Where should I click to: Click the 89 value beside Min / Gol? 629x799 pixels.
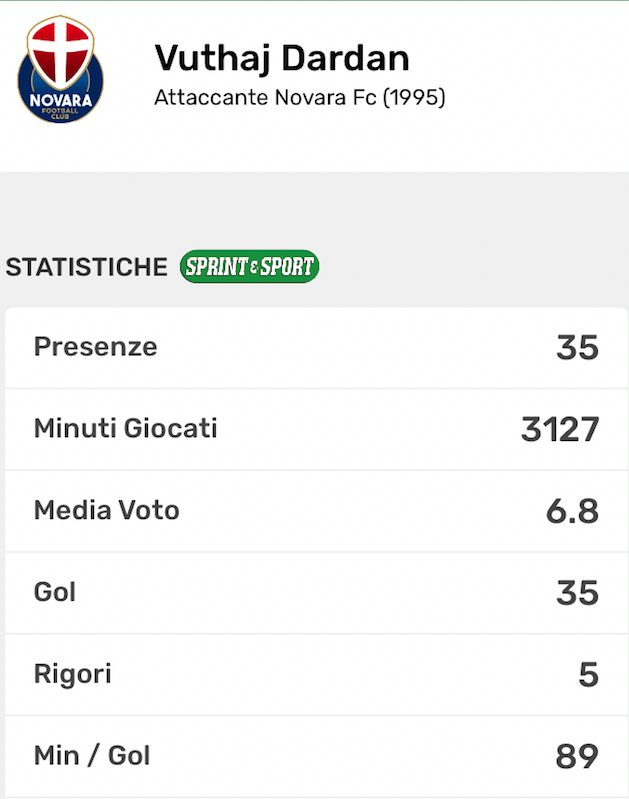click(x=577, y=757)
